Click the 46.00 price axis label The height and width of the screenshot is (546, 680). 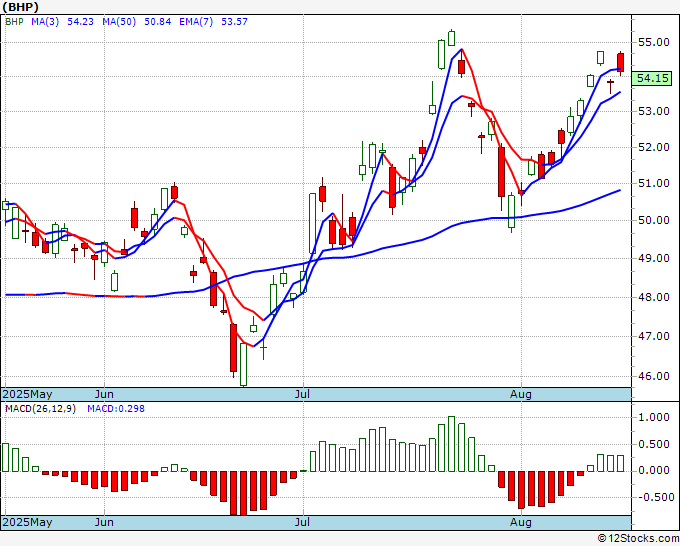click(x=654, y=376)
